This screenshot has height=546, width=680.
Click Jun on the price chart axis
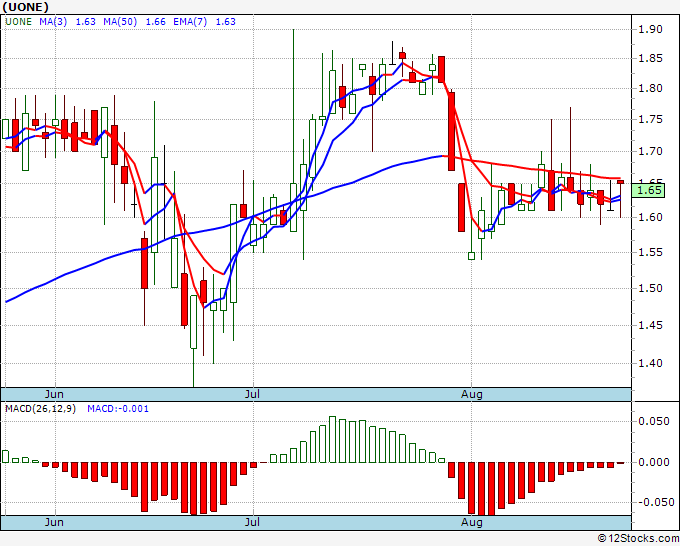pyautogui.click(x=54, y=394)
